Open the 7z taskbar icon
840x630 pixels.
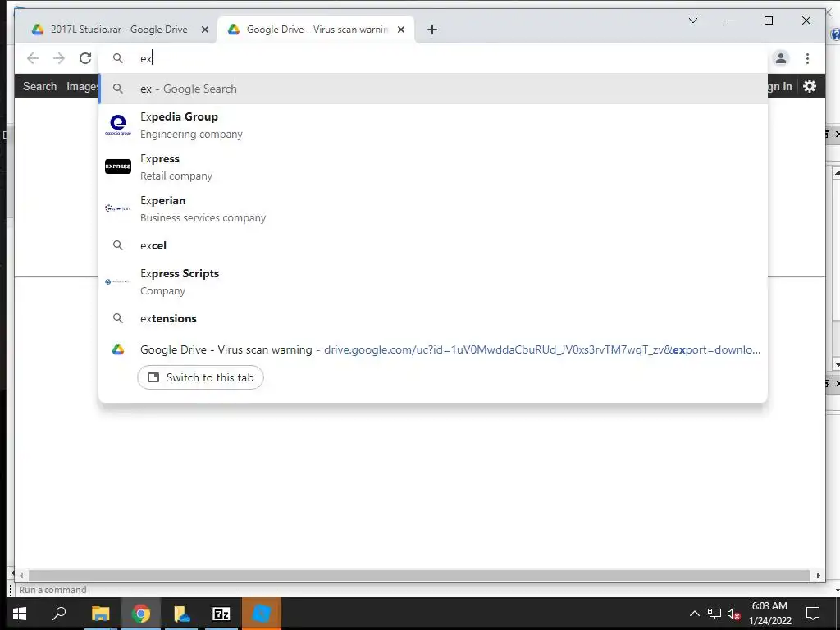point(221,614)
